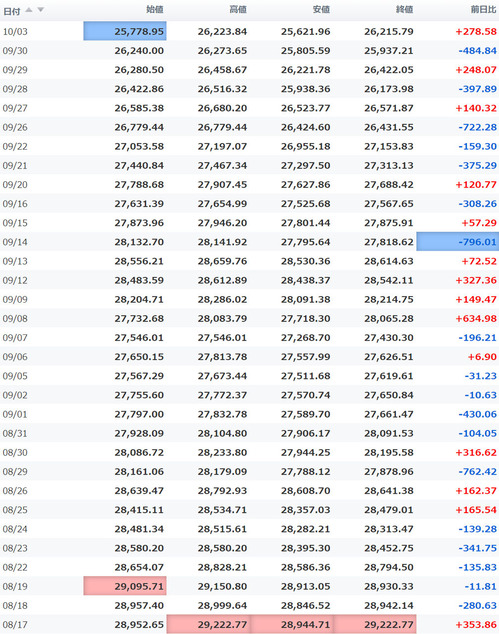Select close price 27,619.61
Viewport: 499px width, 634px height.
point(389,376)
